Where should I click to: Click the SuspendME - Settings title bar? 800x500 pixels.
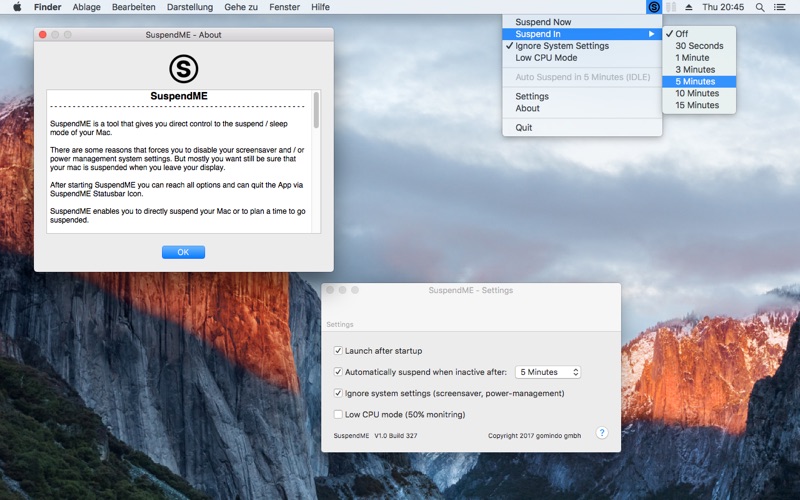point(471,290)
